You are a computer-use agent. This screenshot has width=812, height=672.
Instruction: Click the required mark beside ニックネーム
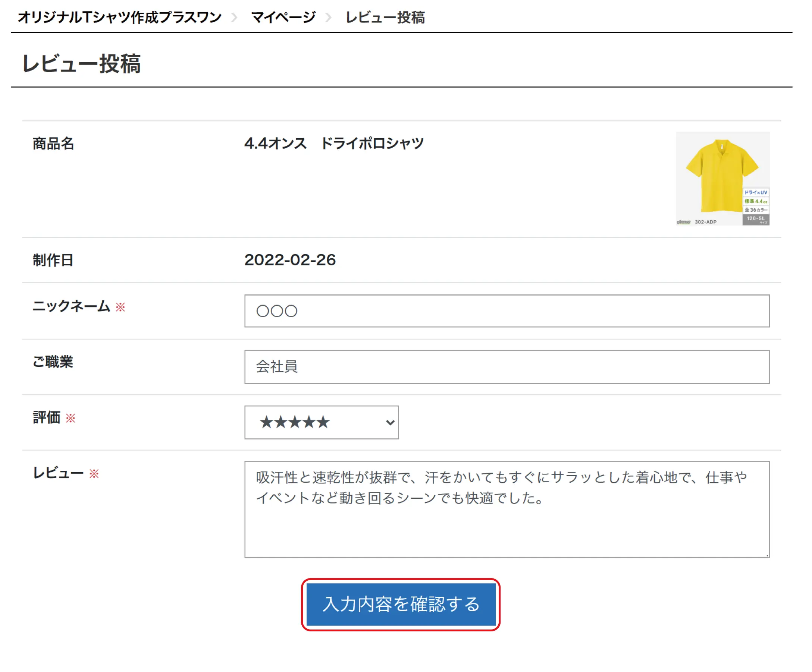[121, 307]
